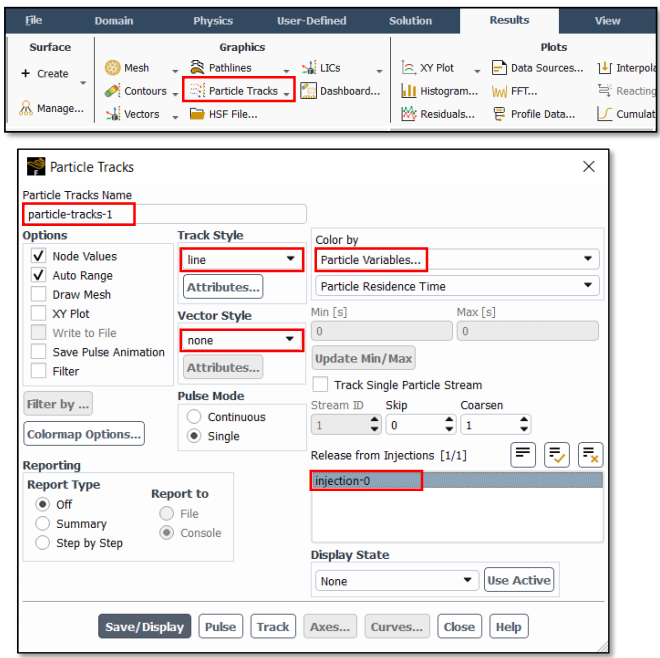Expand the Contours dropdown arrow

pyautogui.click(x=175, y=94)
